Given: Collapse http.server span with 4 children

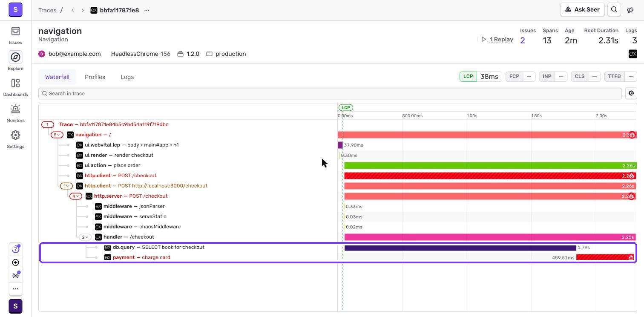Looking at the screenshot, I should coord(75,196).
